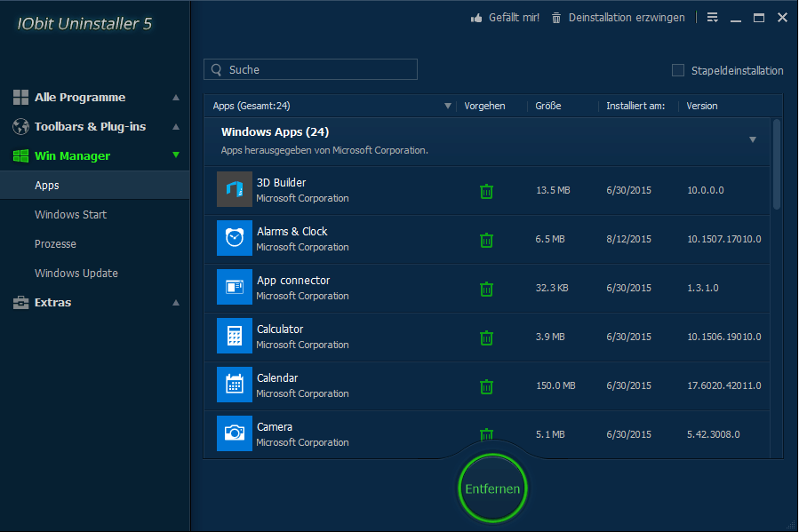Click the 3D Builder app icon

click(x=235, y=189)
